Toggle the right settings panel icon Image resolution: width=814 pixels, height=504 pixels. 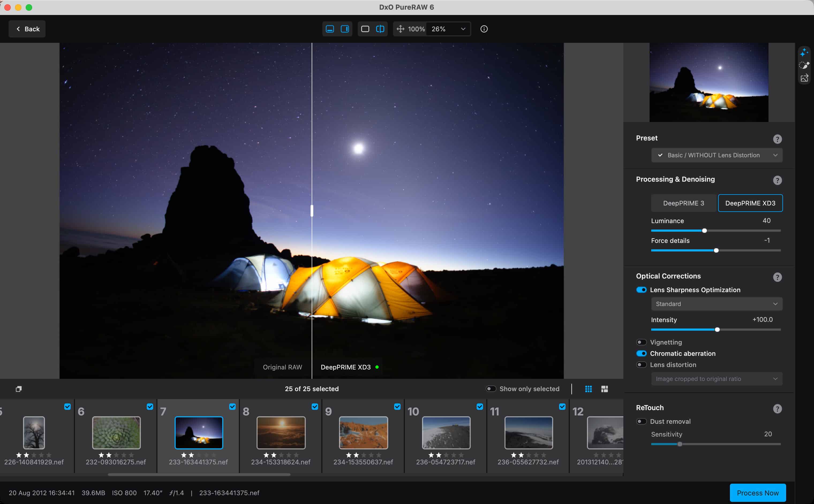(345, 29)
